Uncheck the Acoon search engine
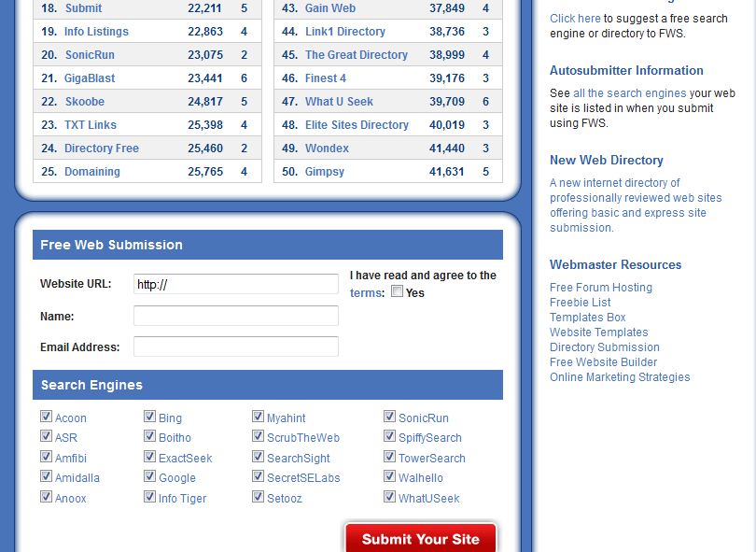The height and width of the screenshot is (552, 756). (x=46, y=416)
